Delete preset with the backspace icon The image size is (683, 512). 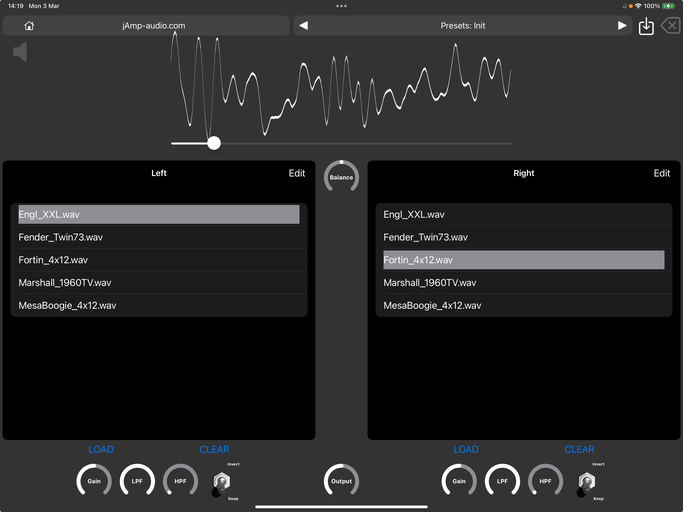coord(671,26)
